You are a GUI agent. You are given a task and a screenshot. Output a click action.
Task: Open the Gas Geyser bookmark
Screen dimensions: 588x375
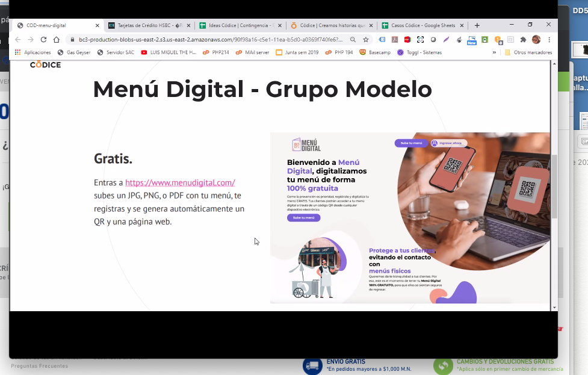tap(74, 52)
